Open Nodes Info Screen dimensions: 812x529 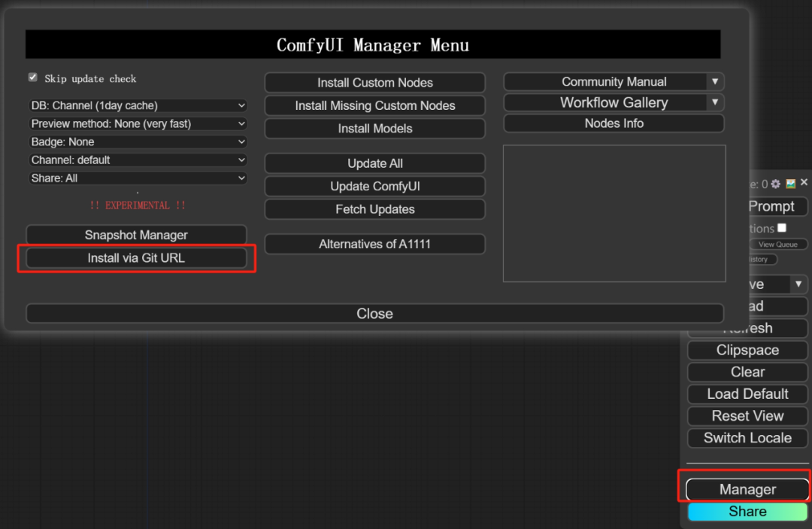(614, 123)
